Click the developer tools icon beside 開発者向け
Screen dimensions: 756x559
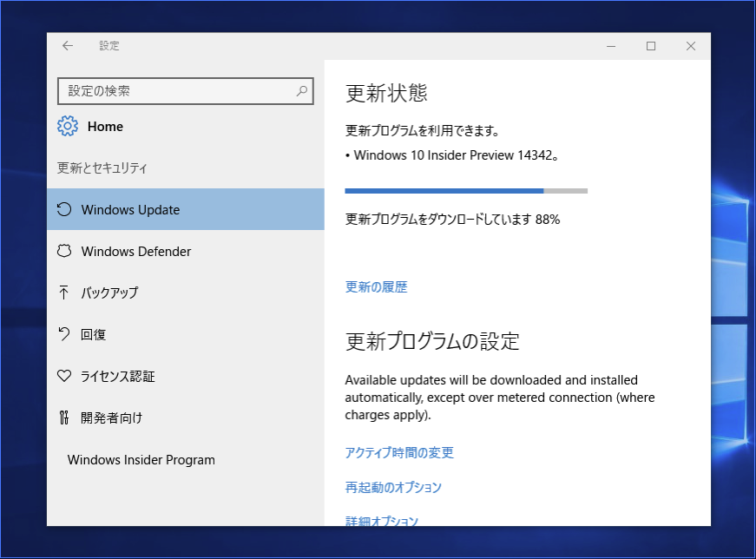63,418
